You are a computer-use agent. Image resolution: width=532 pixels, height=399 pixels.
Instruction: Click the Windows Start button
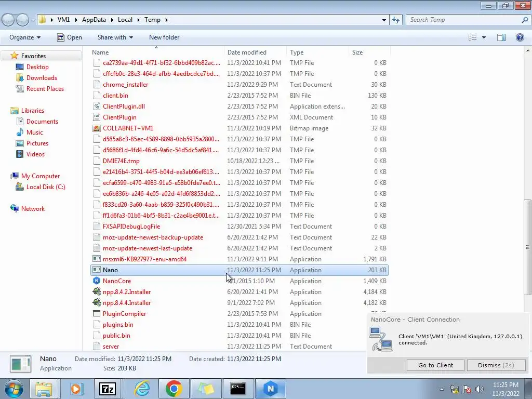(14, 389)
